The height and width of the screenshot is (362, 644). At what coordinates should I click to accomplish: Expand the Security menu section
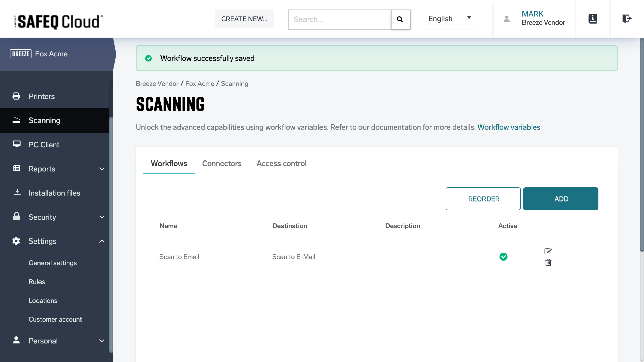102,217
